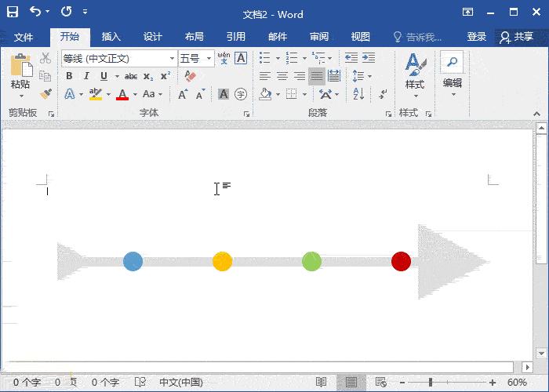This screenshot has height=392, width=549.
Task: Click the numbered list icon
Action: [291, 58]
